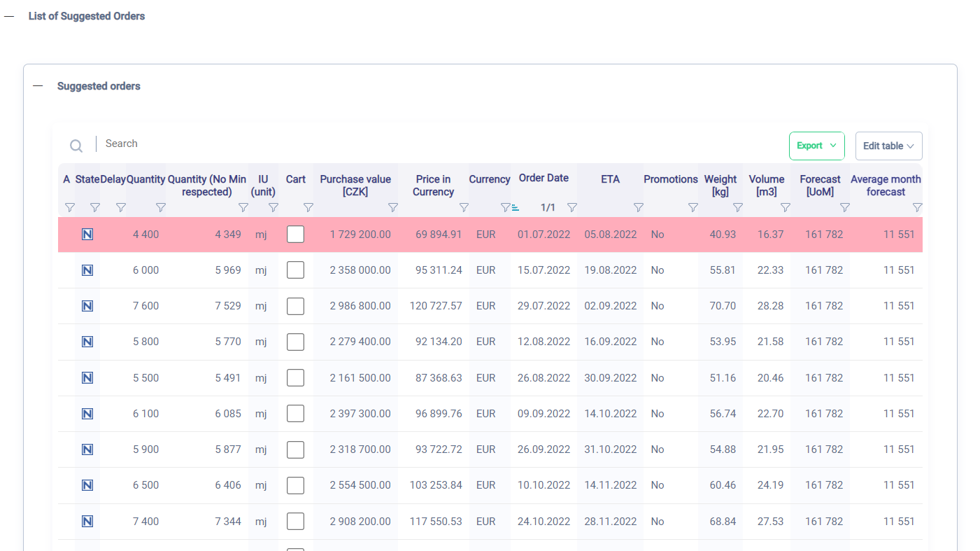Open filter for Promotions column

tap(693, 207)
